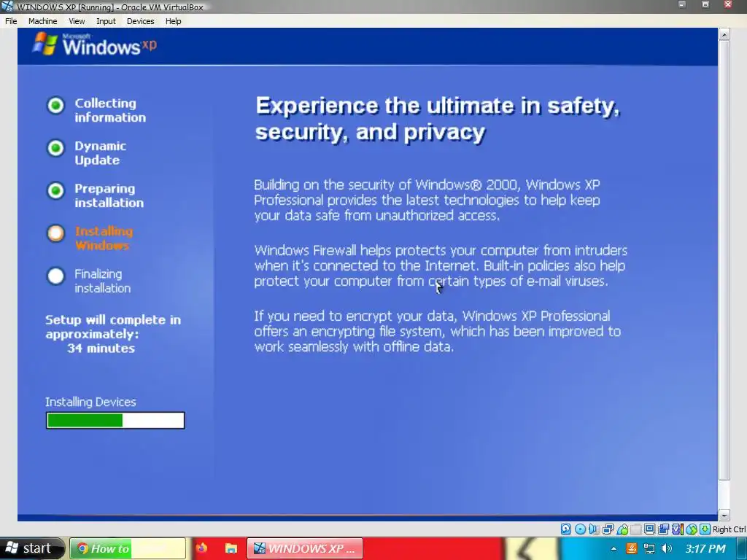Click the 'Preparing installation' text

click(109, 195)
